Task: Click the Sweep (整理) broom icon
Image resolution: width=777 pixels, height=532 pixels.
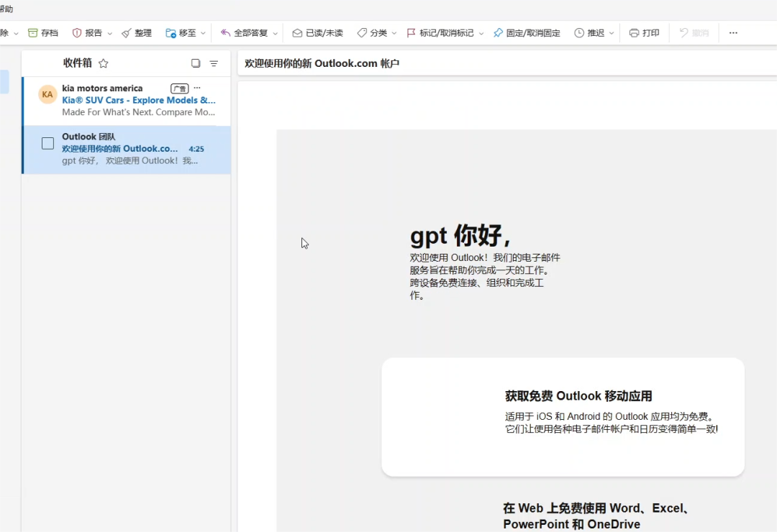Action: (x=127, y=33)
